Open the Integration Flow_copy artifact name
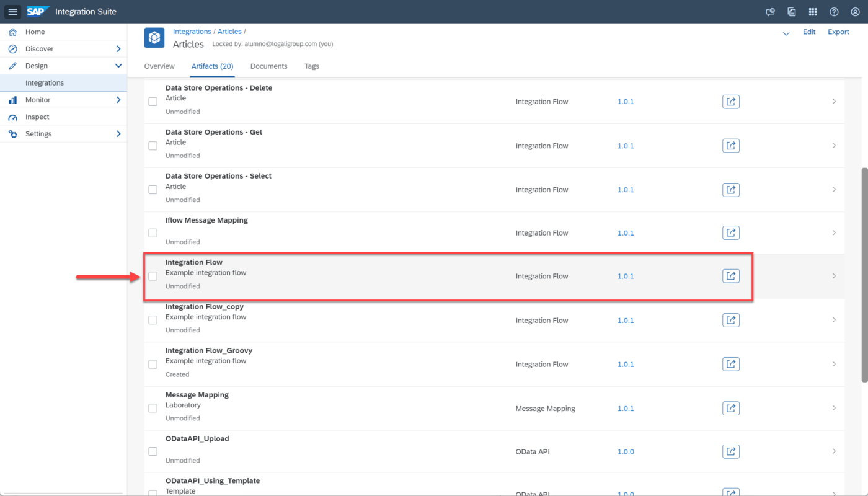 (205, 307)
